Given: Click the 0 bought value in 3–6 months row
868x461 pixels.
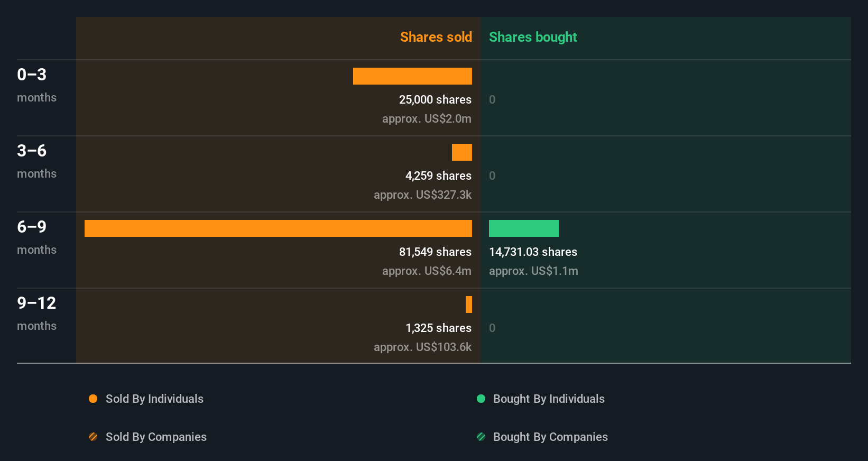Looking at the screenshot, I should point(492,176).
